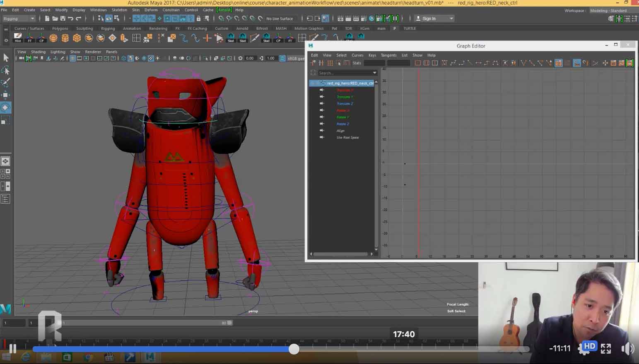The height and width of the screenshot is (364, 639).
Task: Select the Rotate tool in left toolbox
Action: tap(5, 108)
